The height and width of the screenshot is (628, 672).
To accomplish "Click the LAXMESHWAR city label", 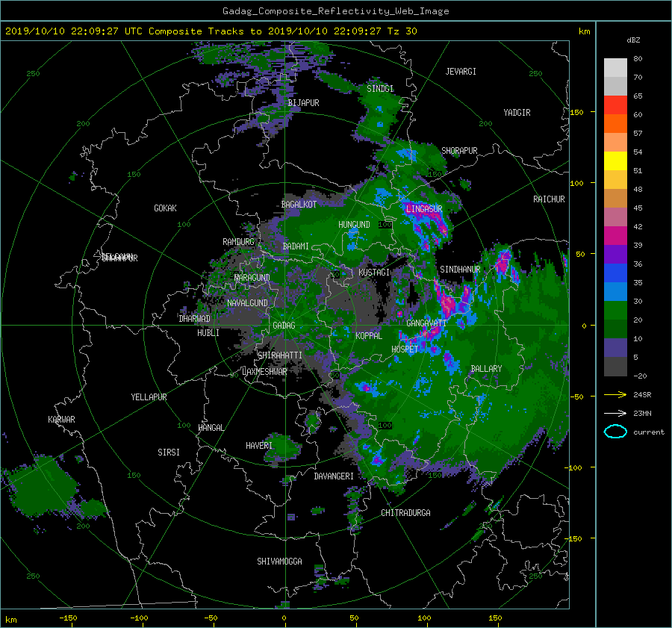I will coord(264,372).
